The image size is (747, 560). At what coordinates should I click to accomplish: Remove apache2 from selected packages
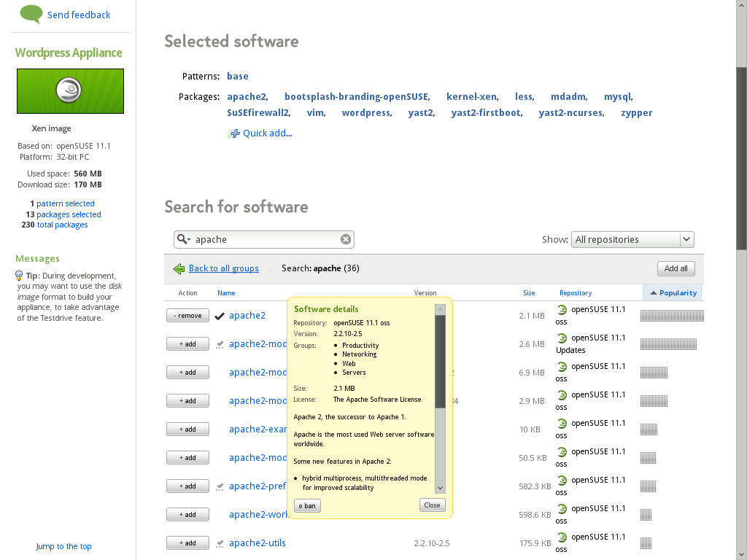[x=187, y=315]
